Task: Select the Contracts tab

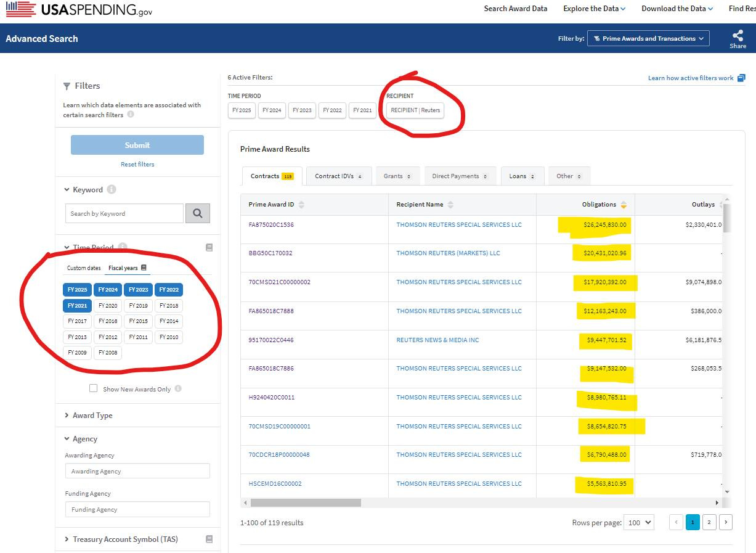Action: (272, 176)
